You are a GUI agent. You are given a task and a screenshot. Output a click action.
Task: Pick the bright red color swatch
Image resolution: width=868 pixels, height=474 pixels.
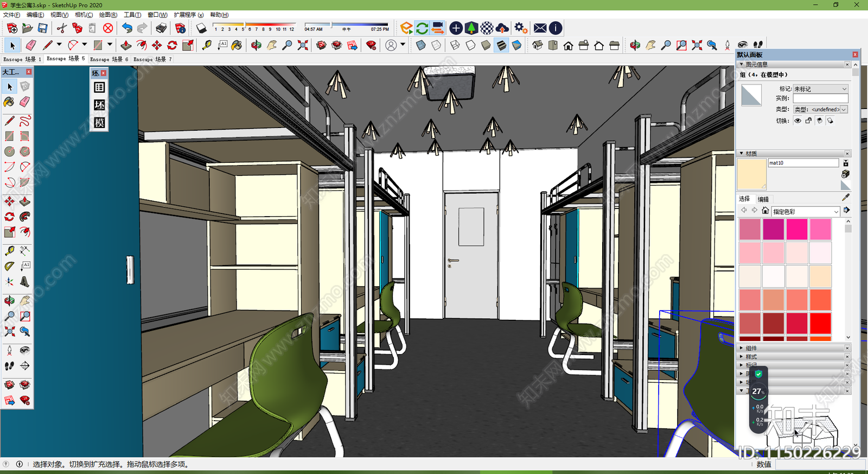[820, 323]
